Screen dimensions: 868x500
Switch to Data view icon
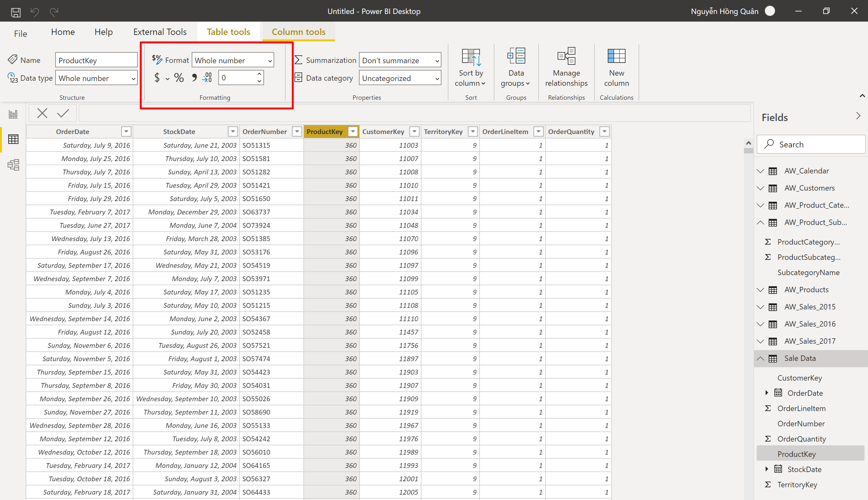pyautogui.click(x=13, y=139)
